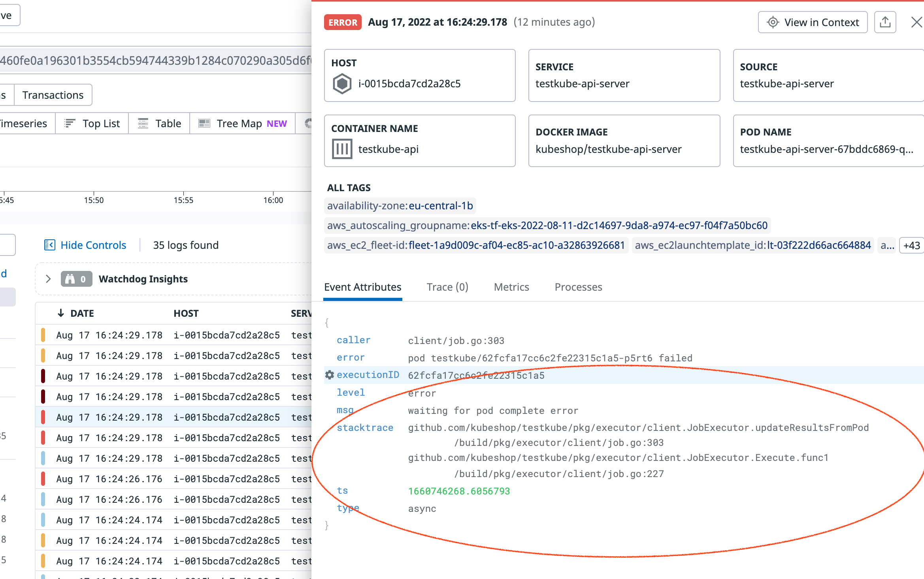Select the Table visualization icon

pos(143,123)
